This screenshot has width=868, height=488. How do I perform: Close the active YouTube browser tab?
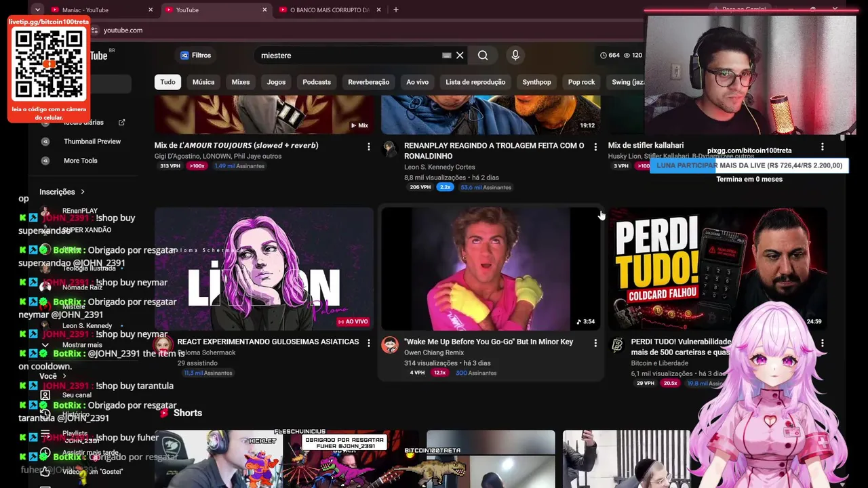264,10
